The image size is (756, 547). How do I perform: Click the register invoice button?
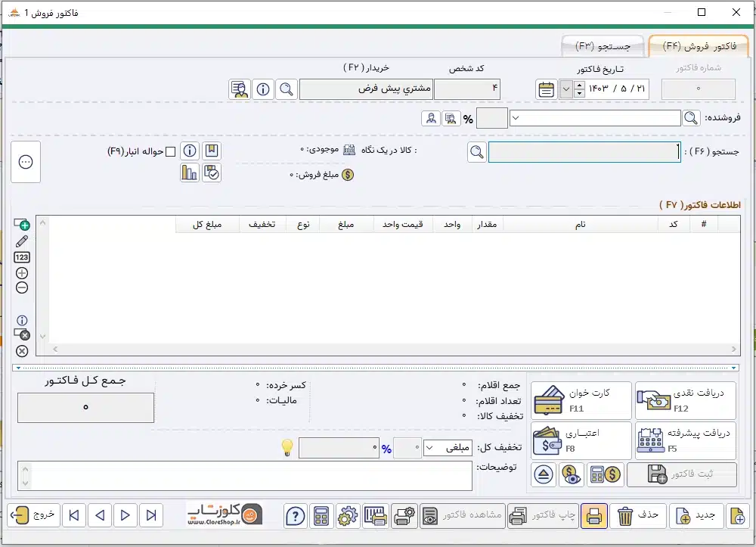682,474
